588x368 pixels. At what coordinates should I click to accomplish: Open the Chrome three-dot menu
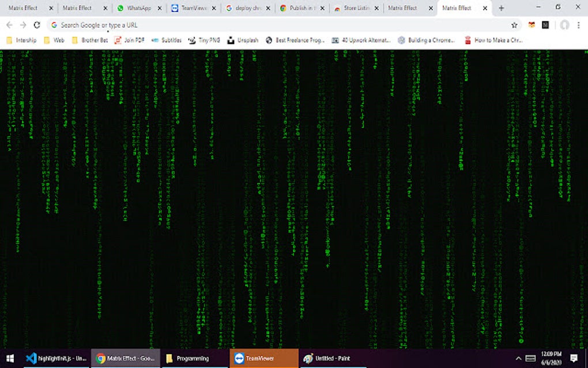pyautogui.click(x=578, y=25)
